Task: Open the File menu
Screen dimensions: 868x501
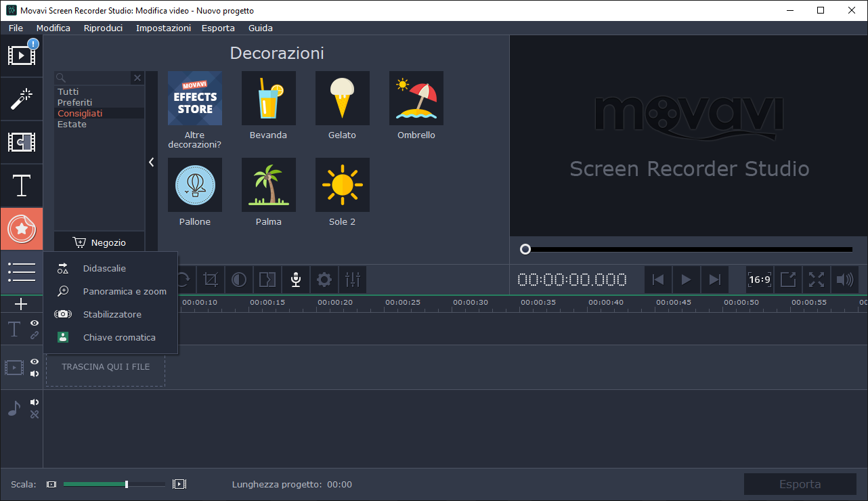Action: tap(16, 28)
